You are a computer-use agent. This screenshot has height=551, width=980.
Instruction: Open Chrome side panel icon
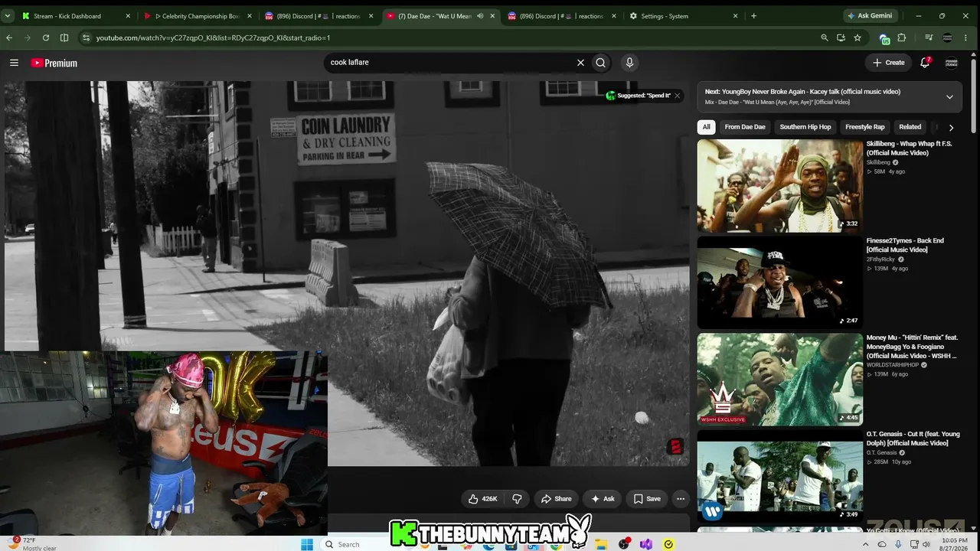pos(64,37)
